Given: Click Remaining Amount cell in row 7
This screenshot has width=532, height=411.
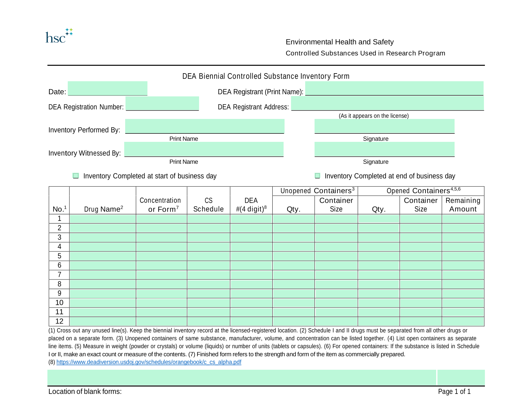Looking at the screenshot, I should click(463, 275).
